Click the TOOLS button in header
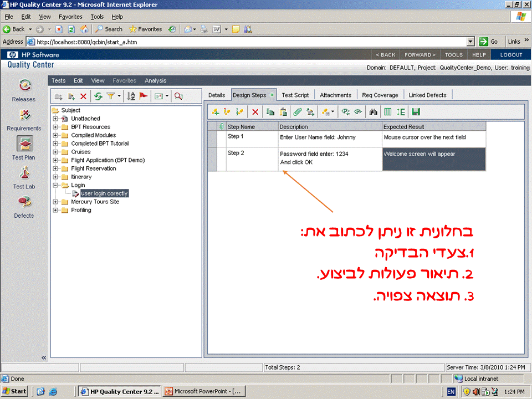 pos(454,55)
